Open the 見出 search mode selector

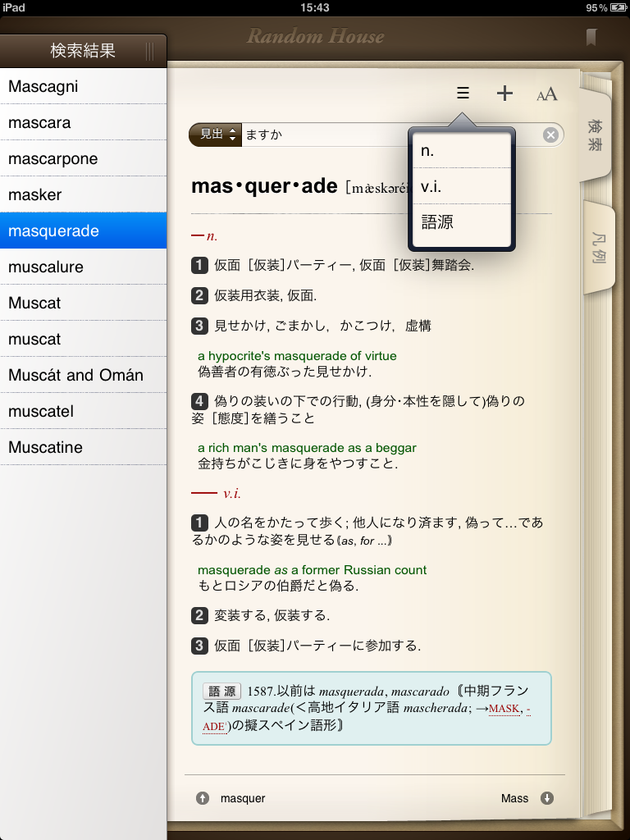[215, 135]
